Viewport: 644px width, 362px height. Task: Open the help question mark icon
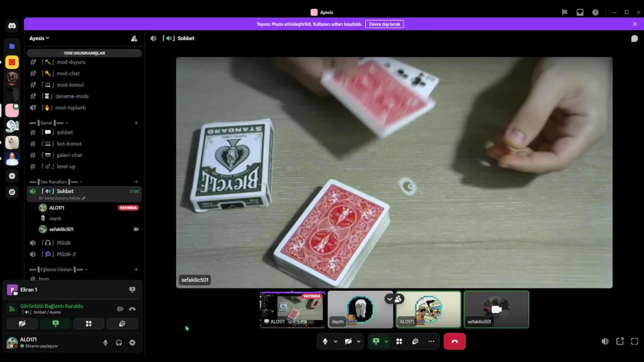point(596,12)
